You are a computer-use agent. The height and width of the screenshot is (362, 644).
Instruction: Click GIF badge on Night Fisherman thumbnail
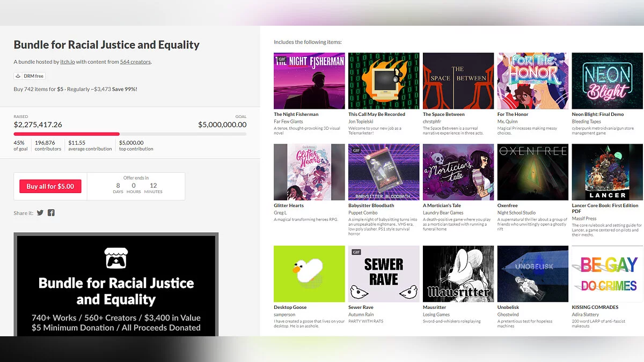point(281,59)
